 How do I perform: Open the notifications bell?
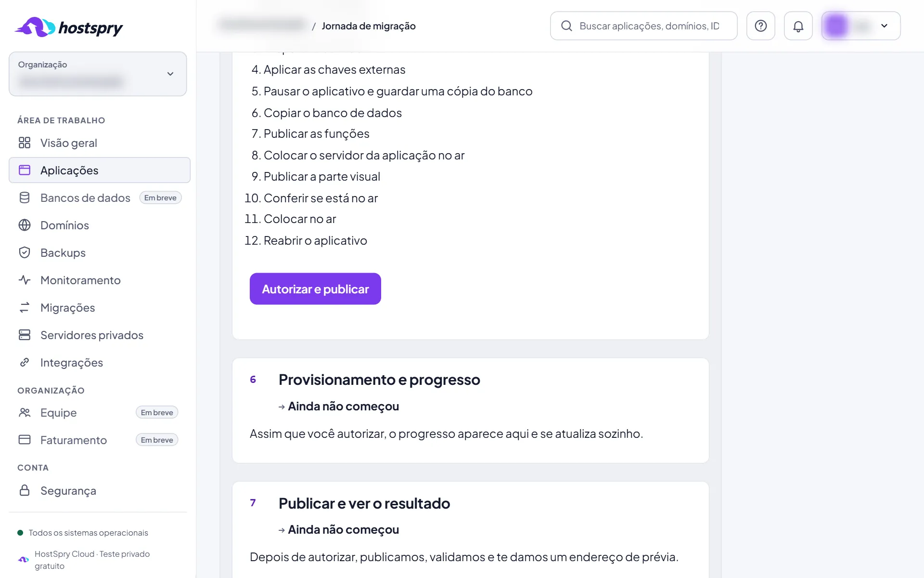click(x=798, y=26)
